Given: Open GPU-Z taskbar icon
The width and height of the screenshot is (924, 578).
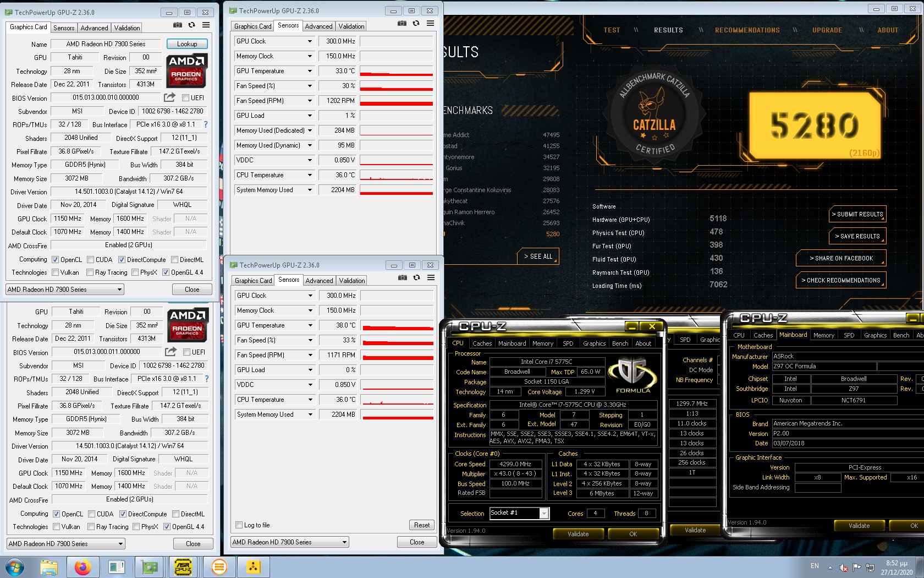Looking at the screenshot, I should click(149, 567).
